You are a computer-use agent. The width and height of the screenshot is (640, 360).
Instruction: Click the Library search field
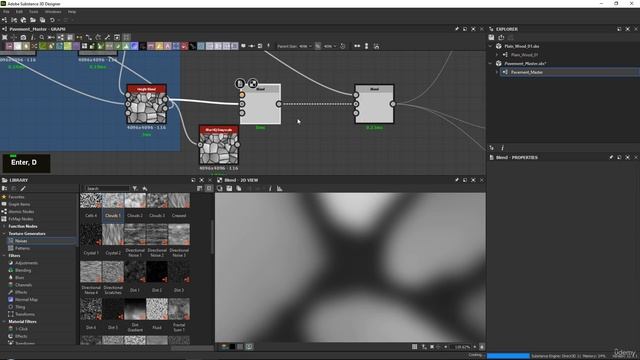pos(107,189)
